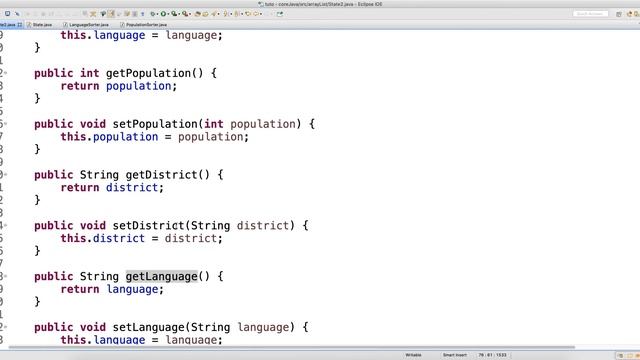The height and width of the screenshot is (360, 640).
Task: Go to Next Annotation arrow icon
Action: click(x=225, y=14)
